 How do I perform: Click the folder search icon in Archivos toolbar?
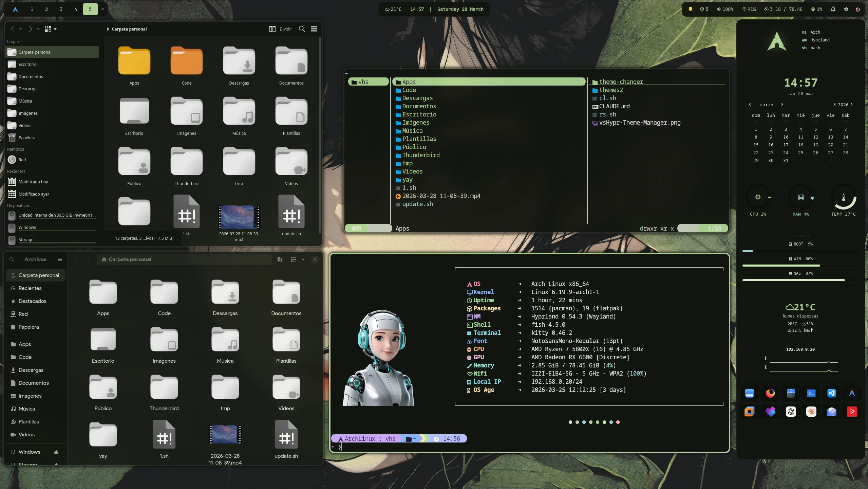click(x=280, y=259)
